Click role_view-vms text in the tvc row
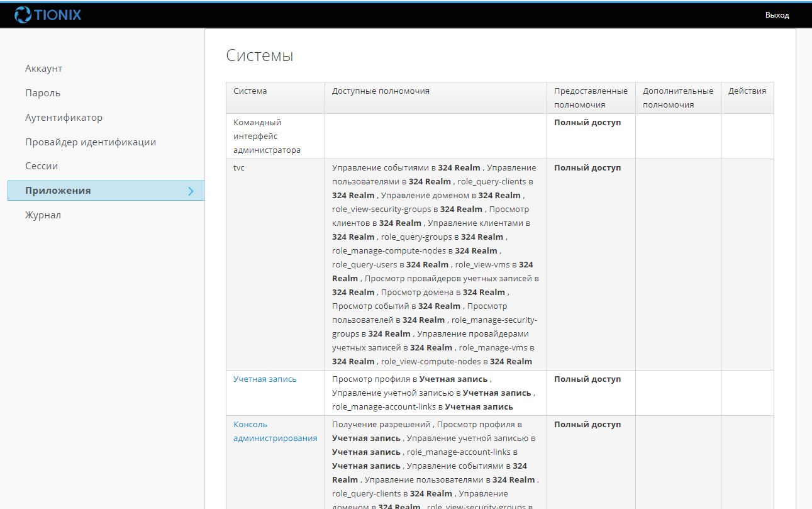This screenshot has height=509, width=812. 482,265
